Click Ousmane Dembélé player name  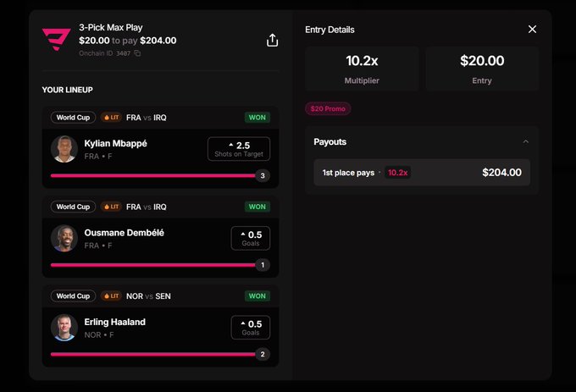pyautogui.click(x=125, y=233)
